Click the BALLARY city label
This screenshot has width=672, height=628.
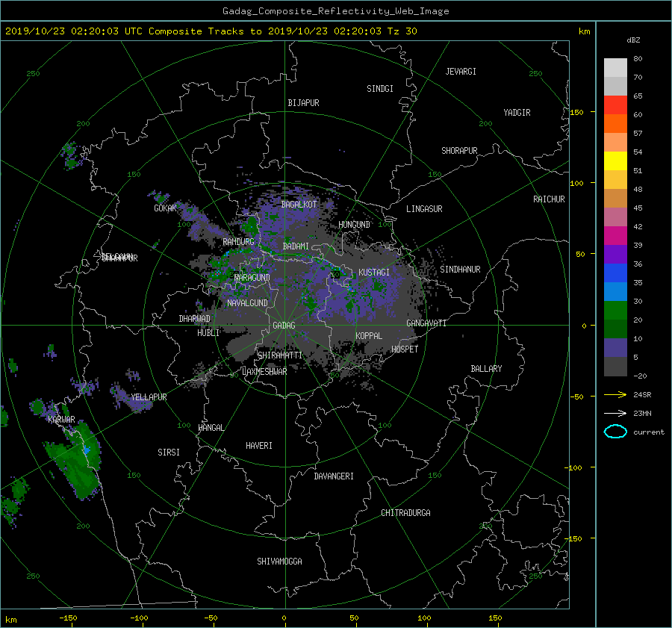pyautogui.click(x=486, y=369)
